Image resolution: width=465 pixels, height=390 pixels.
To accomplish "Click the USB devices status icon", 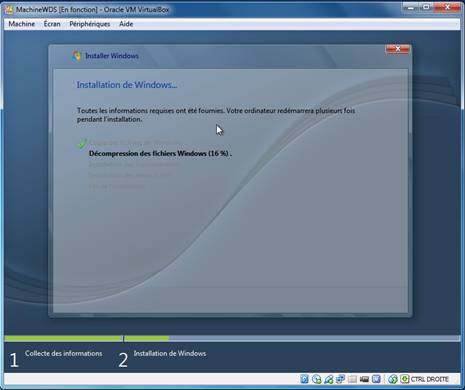I will 328,379.
